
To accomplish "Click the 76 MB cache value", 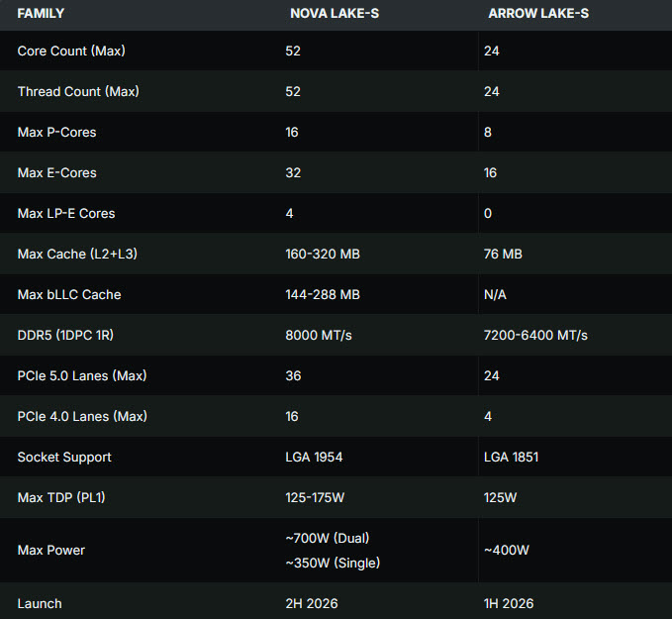I will coord(503,254).
